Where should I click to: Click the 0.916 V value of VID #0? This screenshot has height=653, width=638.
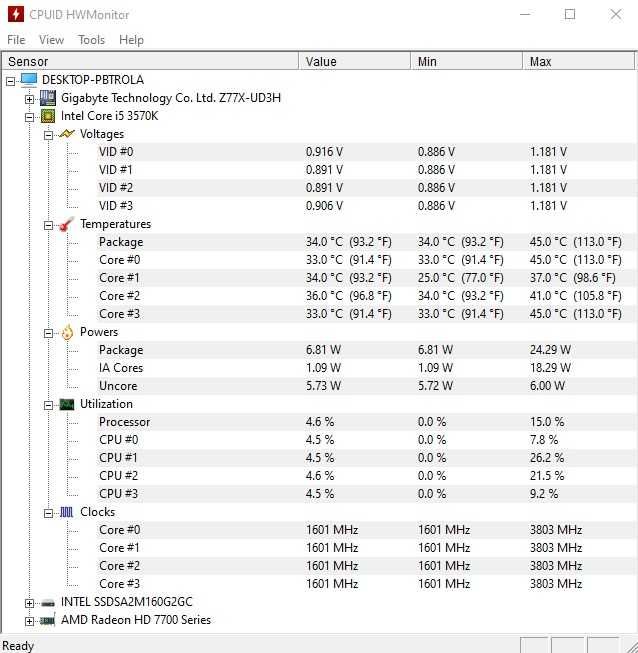(x=324, y=152)
